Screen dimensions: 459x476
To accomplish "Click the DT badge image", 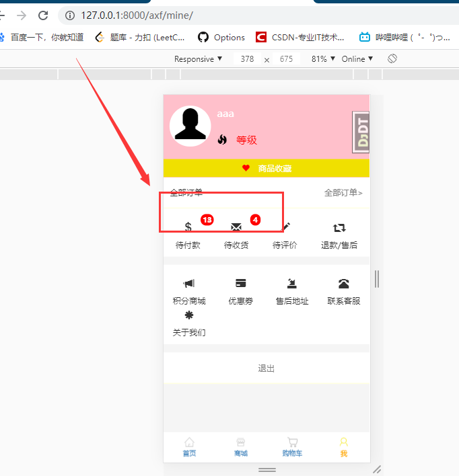I will click(361, 132).
